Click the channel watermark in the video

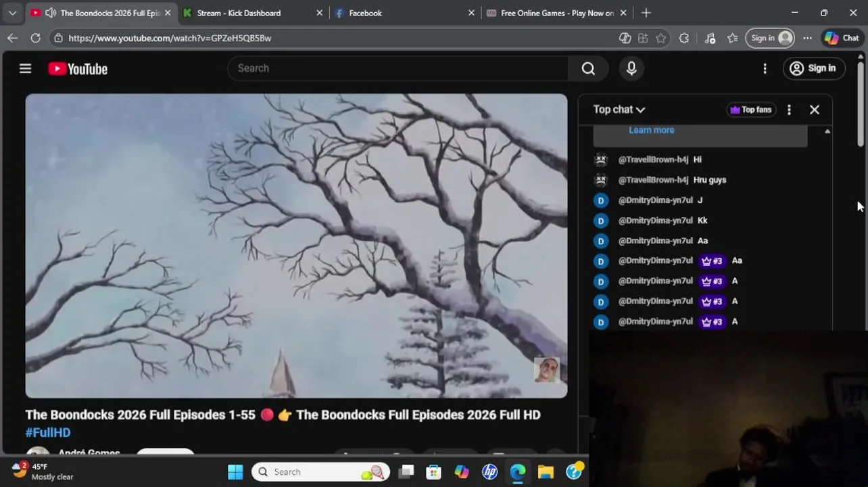point(546,370)
